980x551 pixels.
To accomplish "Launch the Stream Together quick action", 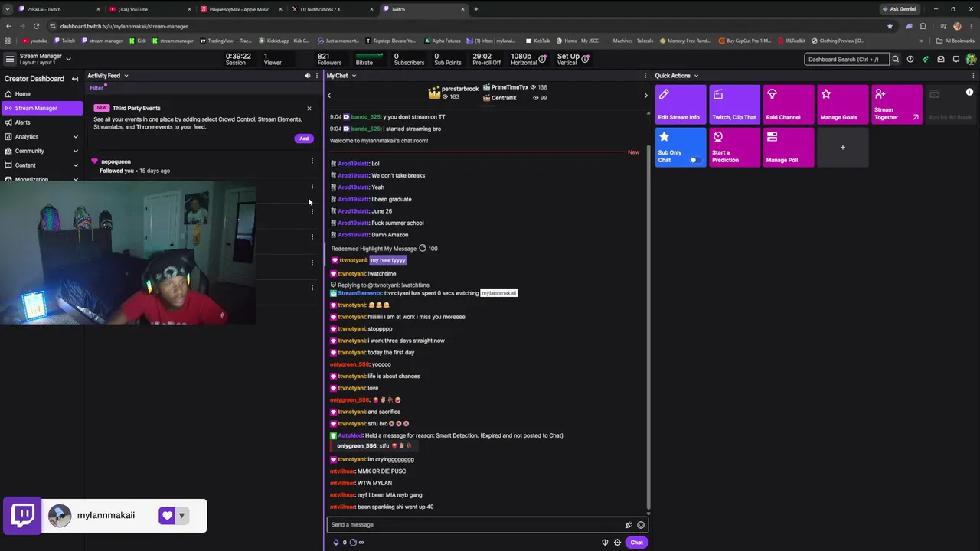I will pos(897,104).
